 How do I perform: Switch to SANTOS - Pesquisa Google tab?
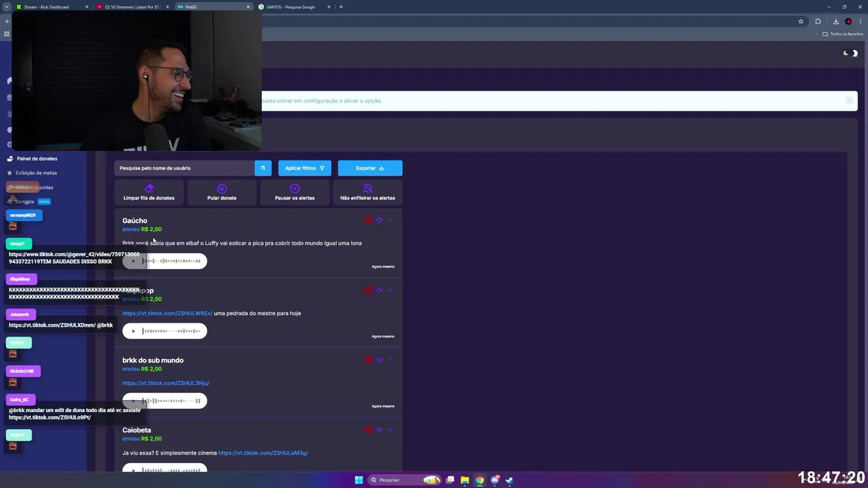click(294, 7)
